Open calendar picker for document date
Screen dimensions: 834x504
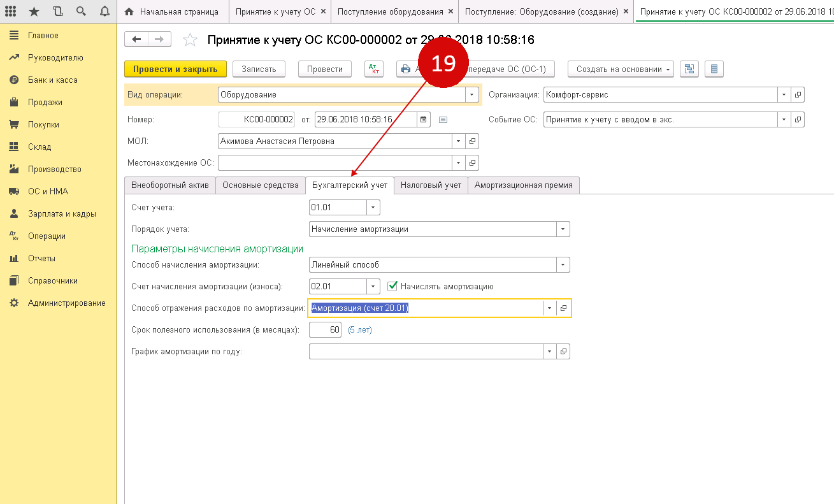424,119
